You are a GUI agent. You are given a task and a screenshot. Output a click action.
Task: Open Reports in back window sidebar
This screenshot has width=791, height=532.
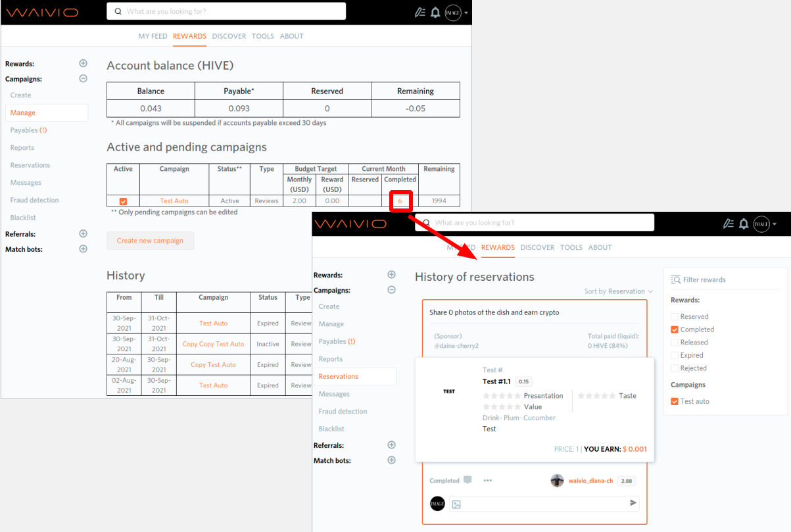[x=22, y=147]
